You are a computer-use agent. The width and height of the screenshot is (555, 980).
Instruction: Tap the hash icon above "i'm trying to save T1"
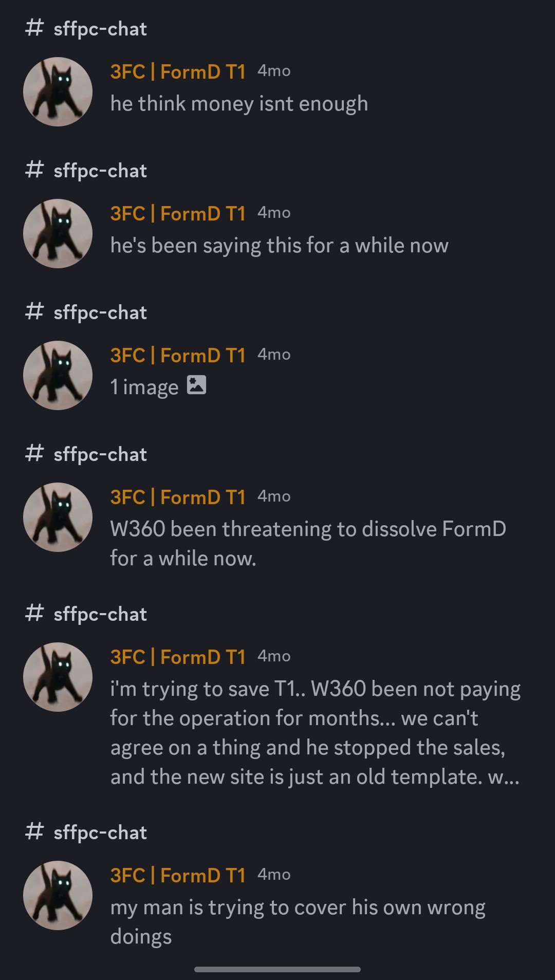click(34, 614)
